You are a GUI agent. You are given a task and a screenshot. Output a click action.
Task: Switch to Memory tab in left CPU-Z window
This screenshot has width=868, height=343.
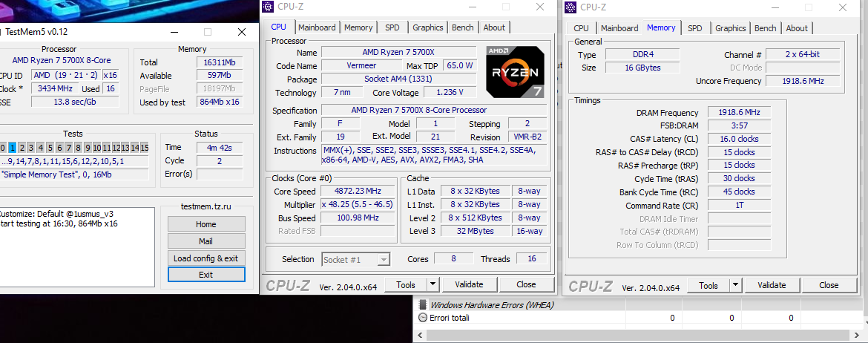[x=358, y=27]
